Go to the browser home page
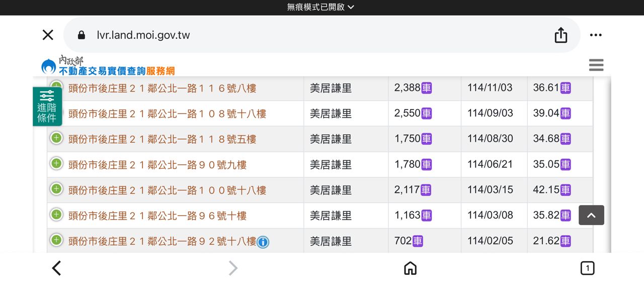 410,268
